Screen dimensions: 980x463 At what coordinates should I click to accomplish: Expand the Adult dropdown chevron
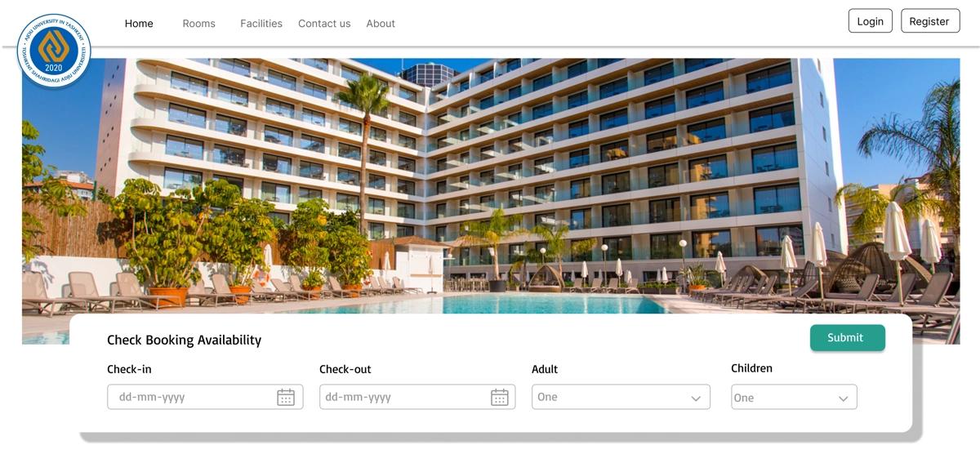click(696, 398)
